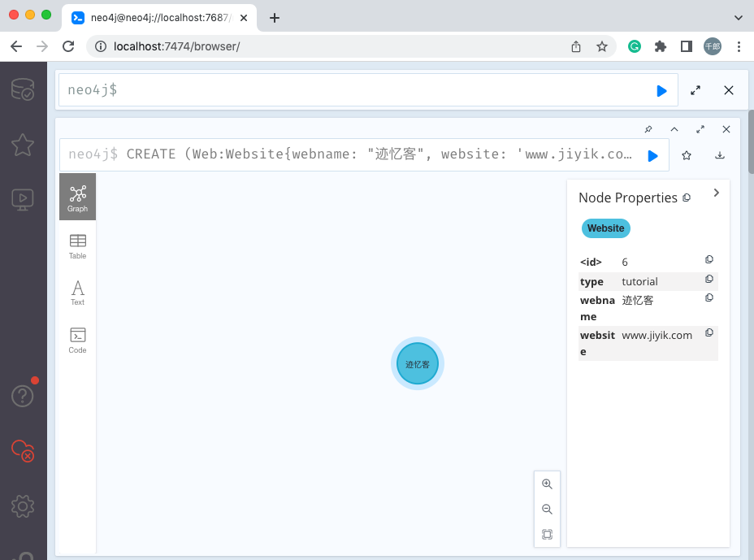The height and width of the screenshot is (560, 754).
Task: Run query from the top editor
Action: (661, 90)
